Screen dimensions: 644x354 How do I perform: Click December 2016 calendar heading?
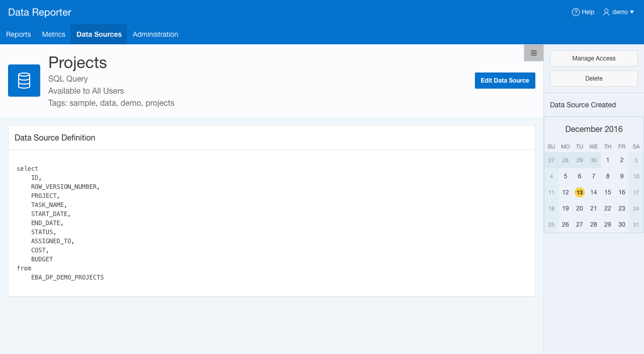point(594,129)
